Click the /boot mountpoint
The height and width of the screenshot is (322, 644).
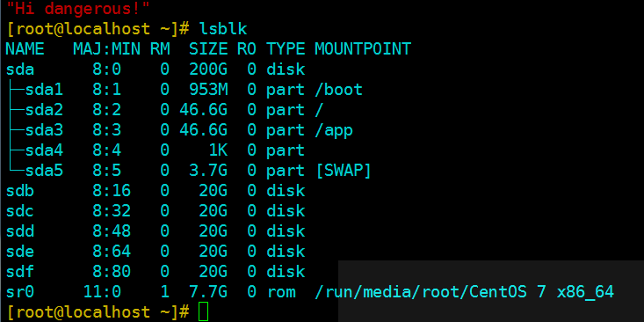339,90
